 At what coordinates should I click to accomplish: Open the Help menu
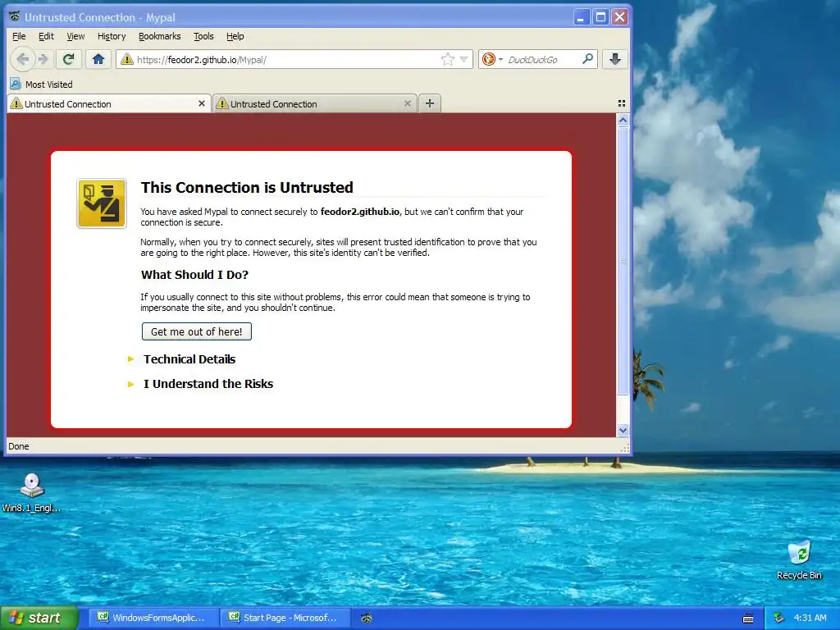tap(235, 36)
